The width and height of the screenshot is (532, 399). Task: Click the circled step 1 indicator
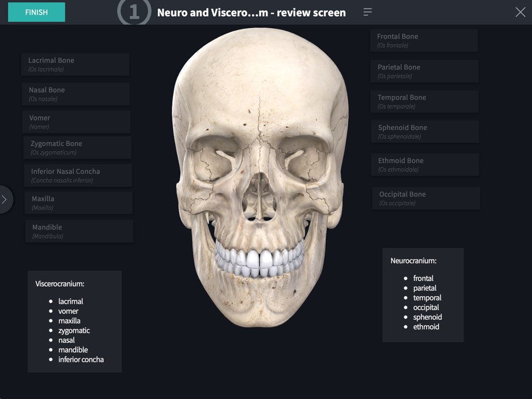coord(134,12)
